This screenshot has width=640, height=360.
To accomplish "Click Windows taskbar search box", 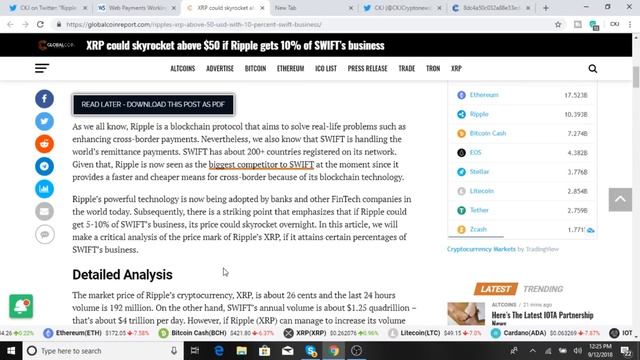I will click(x=102, y=351).
